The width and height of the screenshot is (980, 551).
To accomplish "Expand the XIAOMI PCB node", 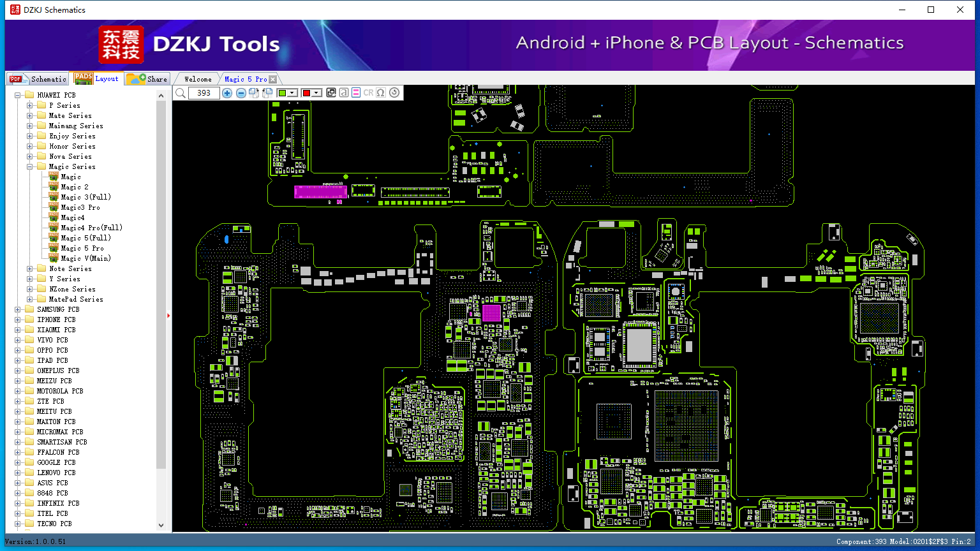I will 18,330.
